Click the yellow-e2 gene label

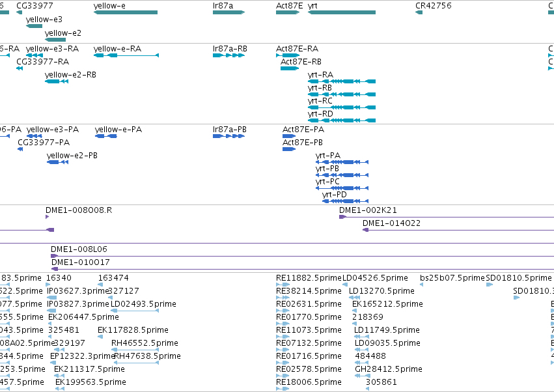tap(63, 33)
